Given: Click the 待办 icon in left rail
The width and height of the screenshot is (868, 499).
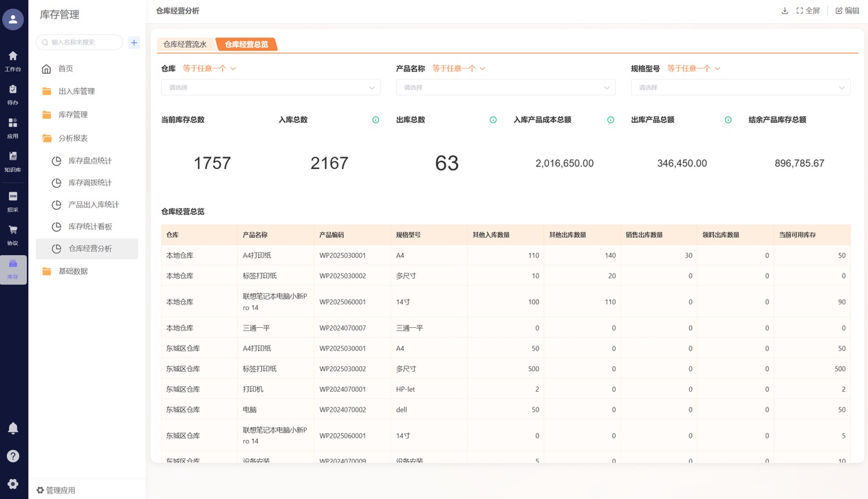Looking at the screenshot, I should 13,94.
